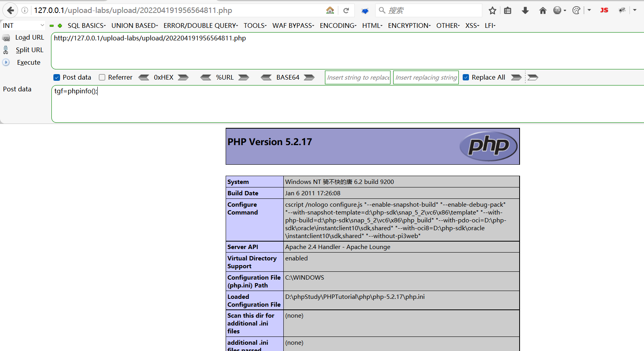Click the house icon inside address bar
644x351 pixels.
330,11
